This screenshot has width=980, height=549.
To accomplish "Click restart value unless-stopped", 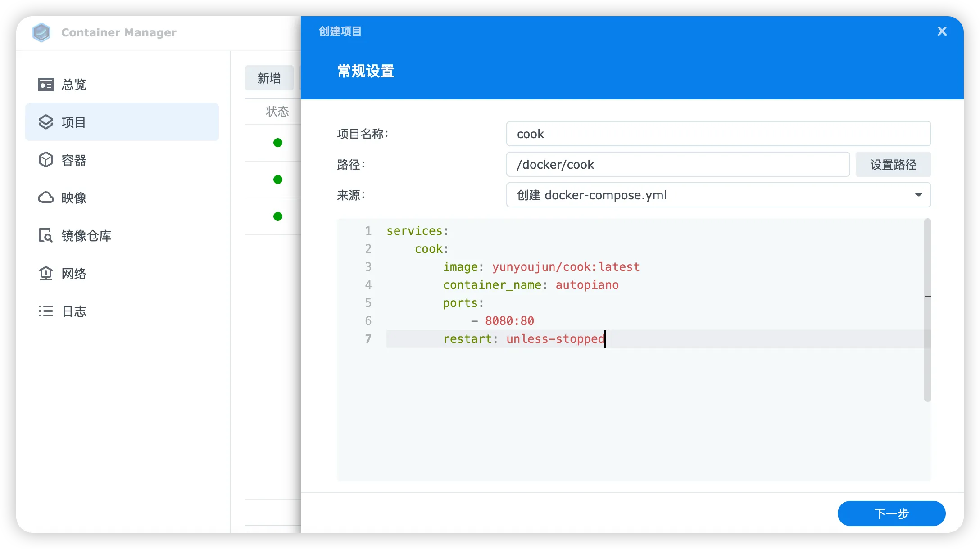I will 555,339.
